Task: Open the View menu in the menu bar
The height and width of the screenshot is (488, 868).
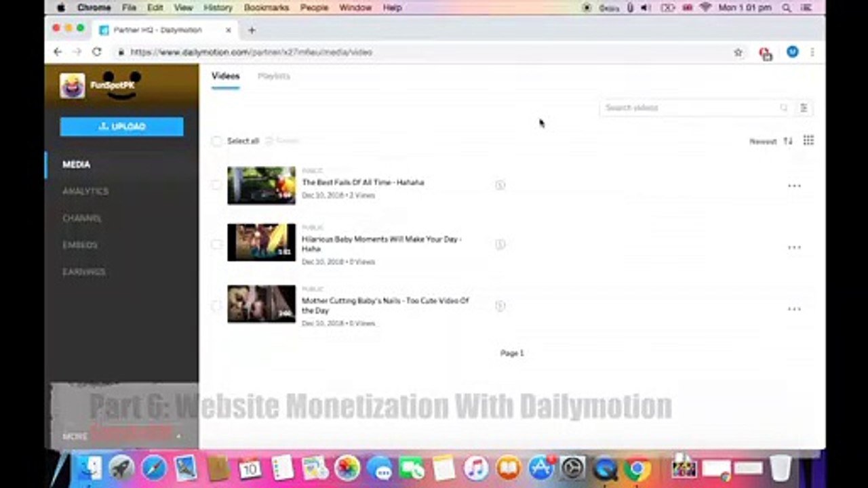Action: pyautogui.click(x=183, y=7)
